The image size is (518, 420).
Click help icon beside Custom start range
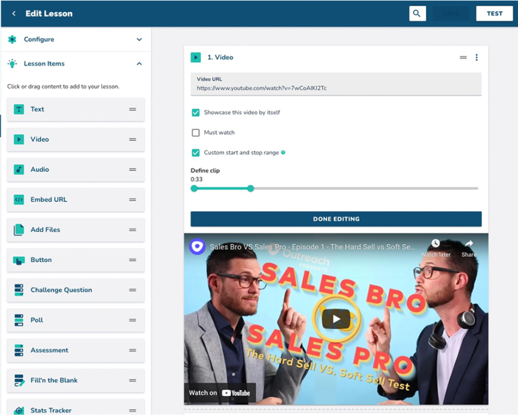point(283,152)
